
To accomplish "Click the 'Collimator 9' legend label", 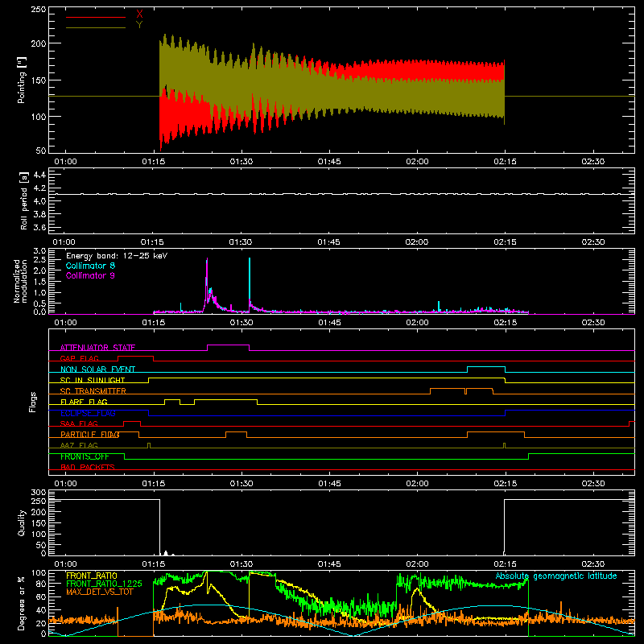I will coord(90,275).
